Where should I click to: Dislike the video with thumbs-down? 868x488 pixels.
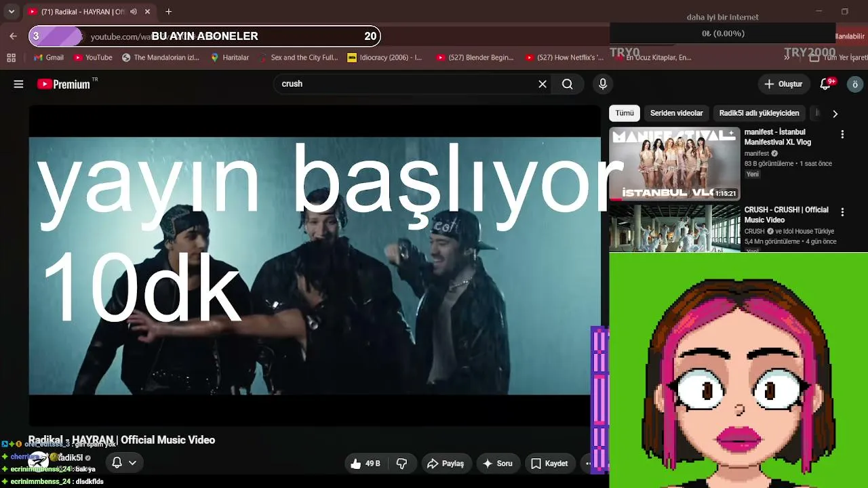(401, 464)
